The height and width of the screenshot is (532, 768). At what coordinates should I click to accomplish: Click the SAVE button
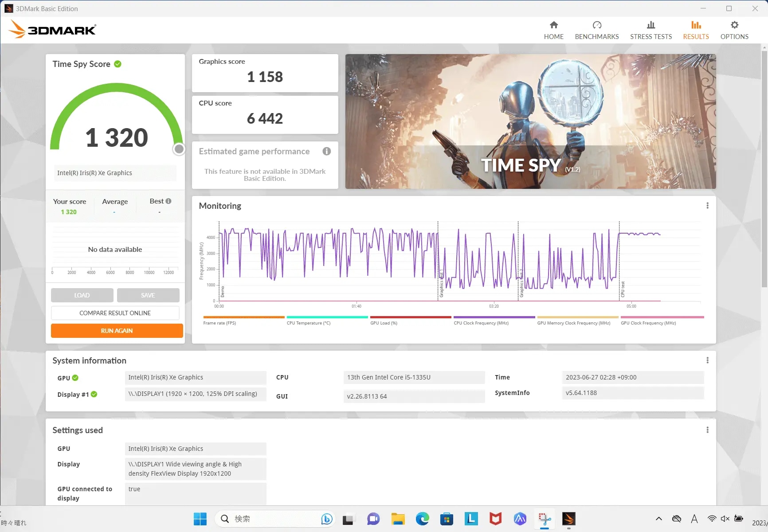[x=148, y=295]
